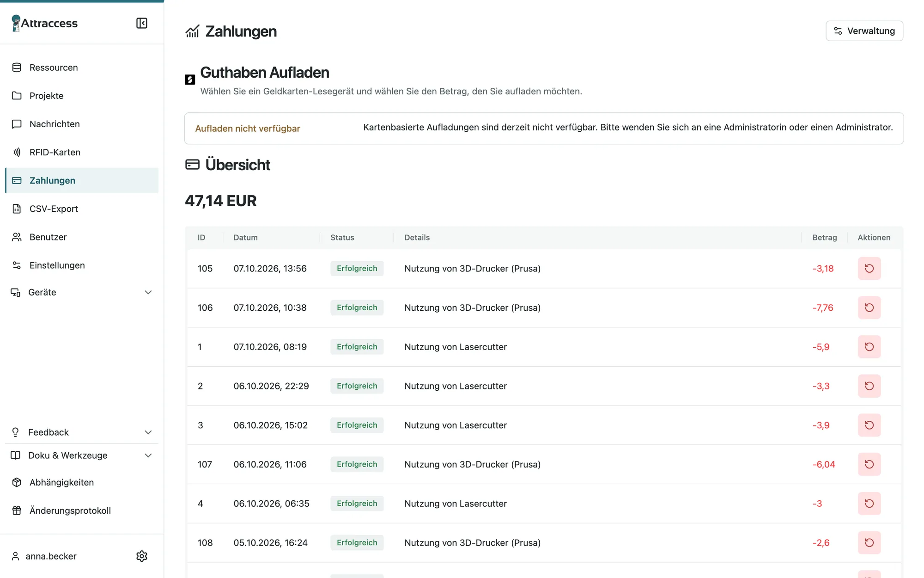Viewport: 924px width, 578px height.
Task: Click the Erfolgreich badge of transaction 105
Action: pos(357,268)
